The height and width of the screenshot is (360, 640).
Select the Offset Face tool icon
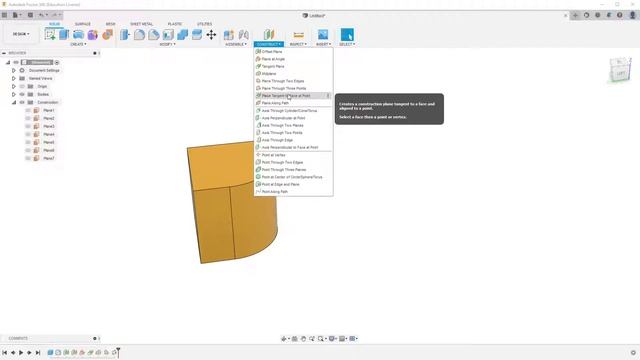[x=197, y=35]
